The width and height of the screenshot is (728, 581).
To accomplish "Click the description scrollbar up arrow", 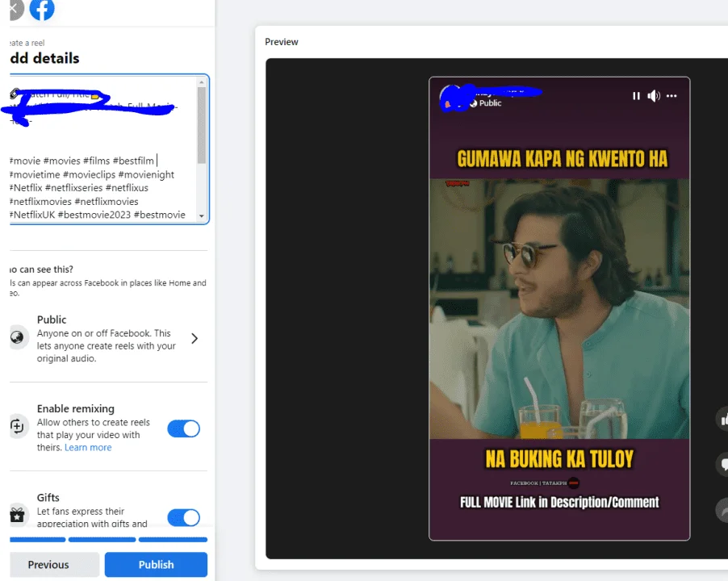I will (202, 82).
